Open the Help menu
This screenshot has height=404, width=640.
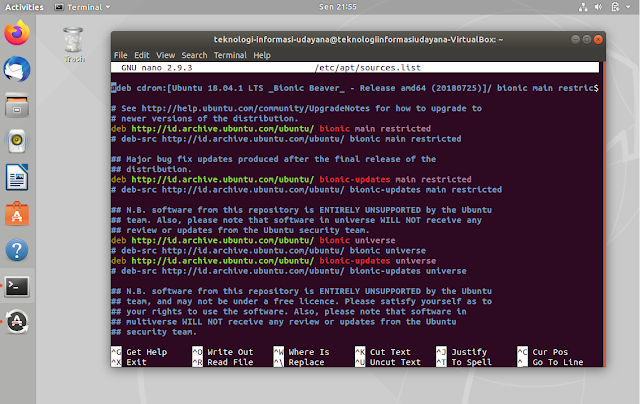(262, 55)
